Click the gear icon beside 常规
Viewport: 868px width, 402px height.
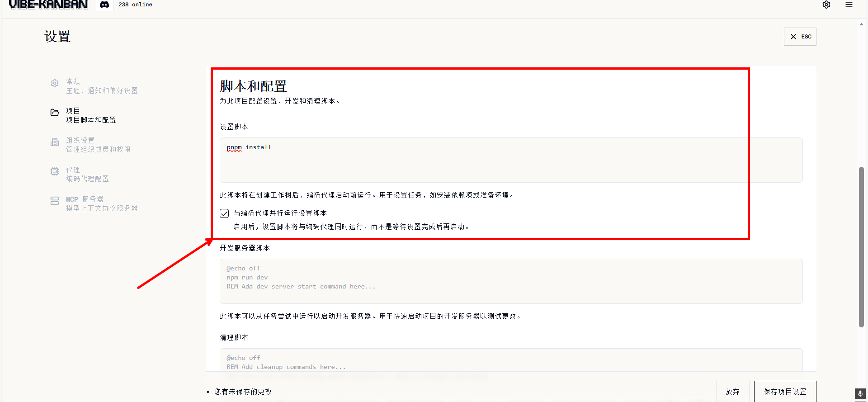(x=55, y=84)
